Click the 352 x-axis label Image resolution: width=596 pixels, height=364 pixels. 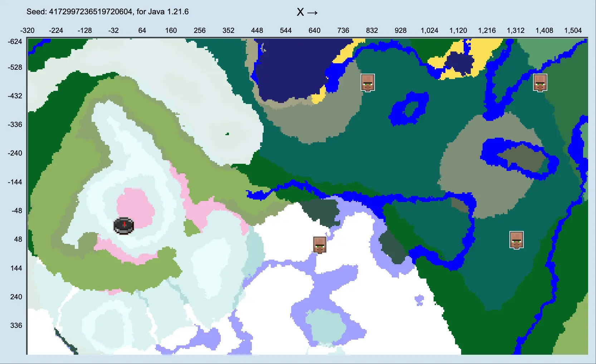coord(228,30)
